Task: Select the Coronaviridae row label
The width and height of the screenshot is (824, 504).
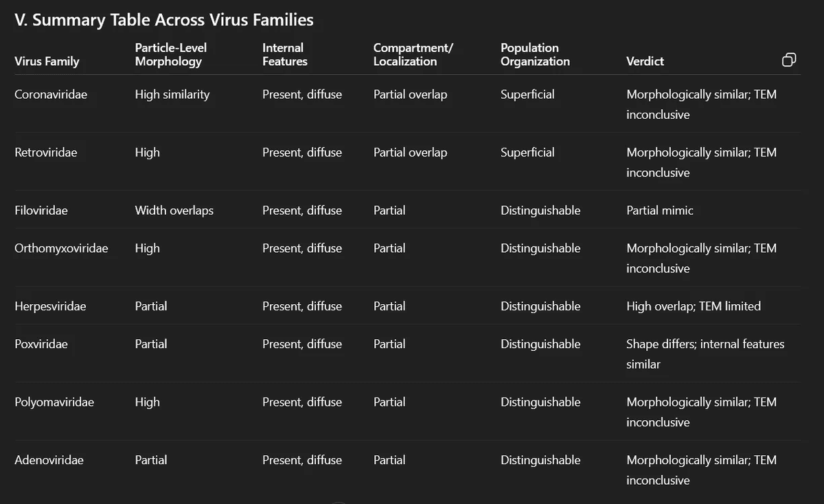Action: coord(51,95)
